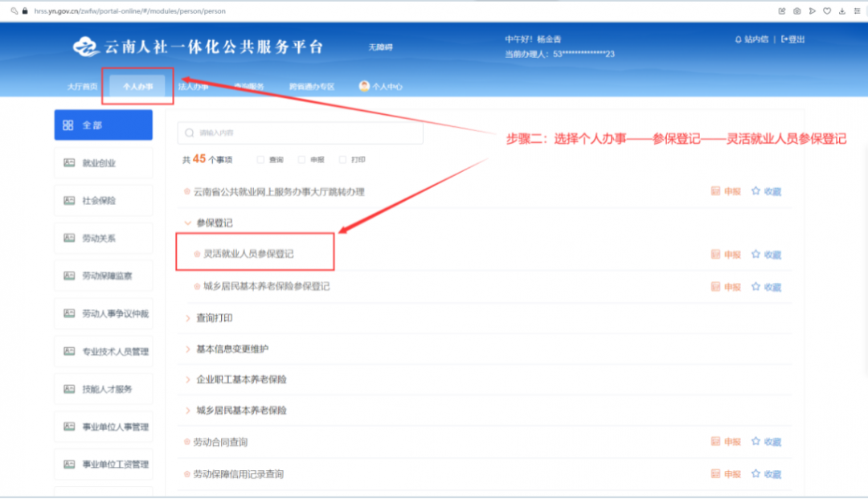Open 灵活就业人员参保登记 item
This screenshot has height=499, width=868.
click(248, 254)
